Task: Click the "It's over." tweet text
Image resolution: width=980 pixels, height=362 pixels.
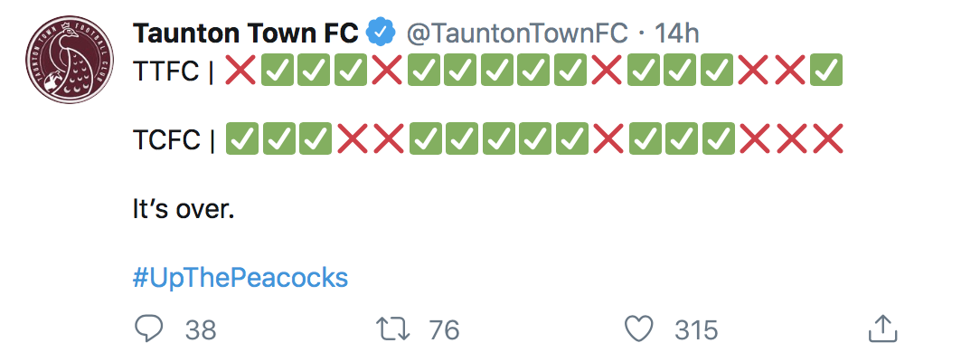Action: (184, 209)
